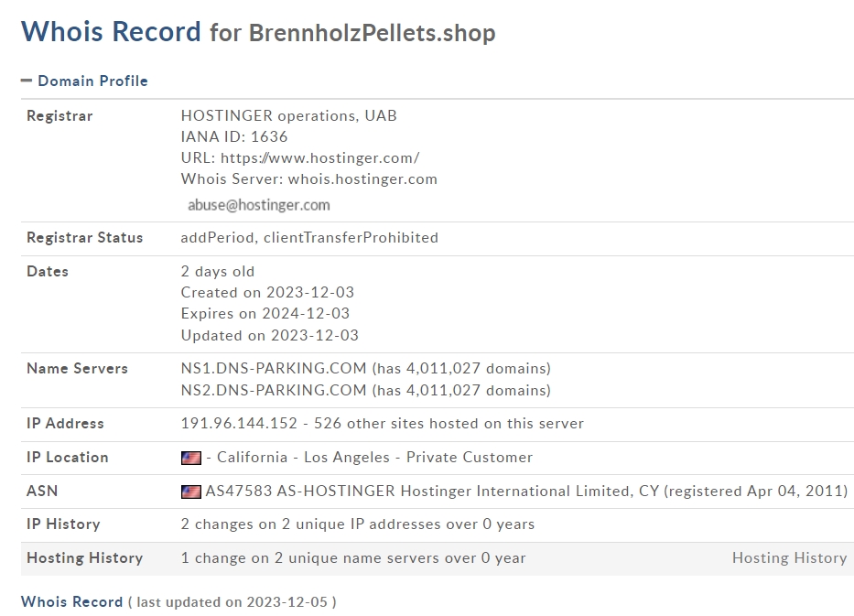Select the NS1.DNS-PARKING.COM name server entry
Image resolution: width=854 pixels, height=616 pixels.
click(x=274, y=368)
